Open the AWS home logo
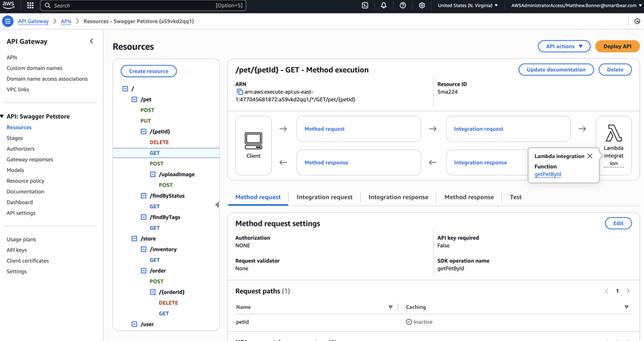 [8, 5]
